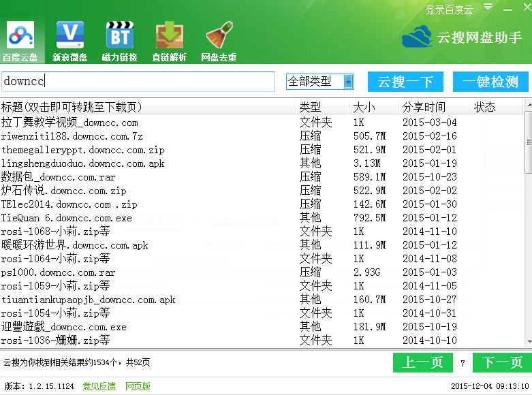The height and width of the screenshot is (395, 532).
Task: Select row rosi-1059-小莉.zip等
Action: click(x=262, y=286)
